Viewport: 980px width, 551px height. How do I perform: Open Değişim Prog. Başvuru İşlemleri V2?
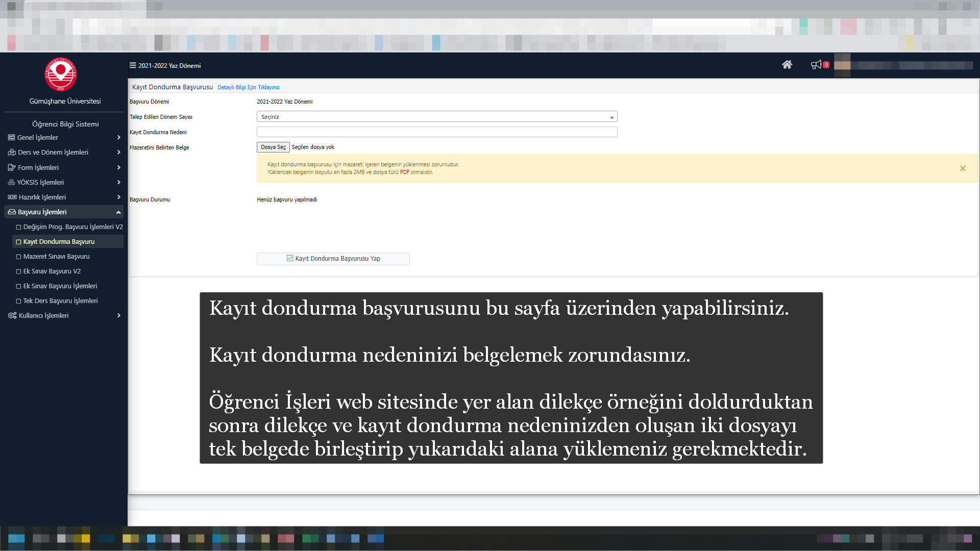pos(72,227)
